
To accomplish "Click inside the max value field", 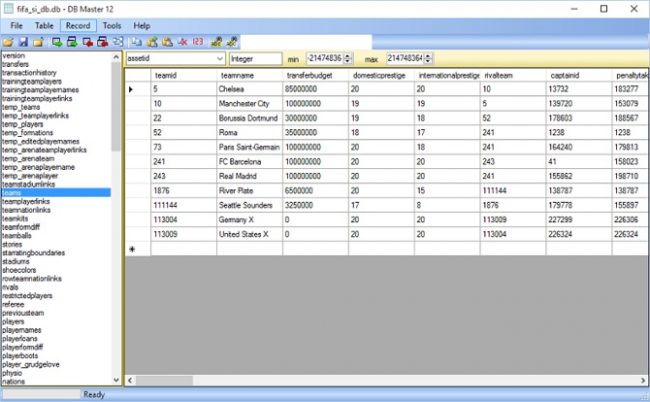I will tap(405, 58).
